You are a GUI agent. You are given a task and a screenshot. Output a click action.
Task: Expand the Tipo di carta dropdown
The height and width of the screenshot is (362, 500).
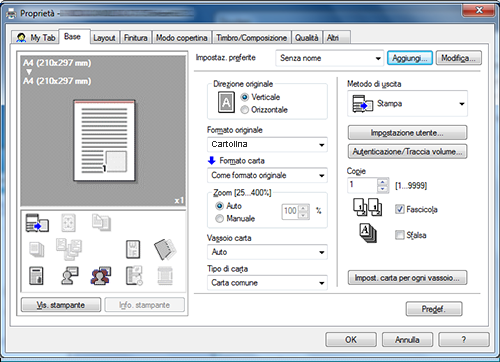(267, 283)
